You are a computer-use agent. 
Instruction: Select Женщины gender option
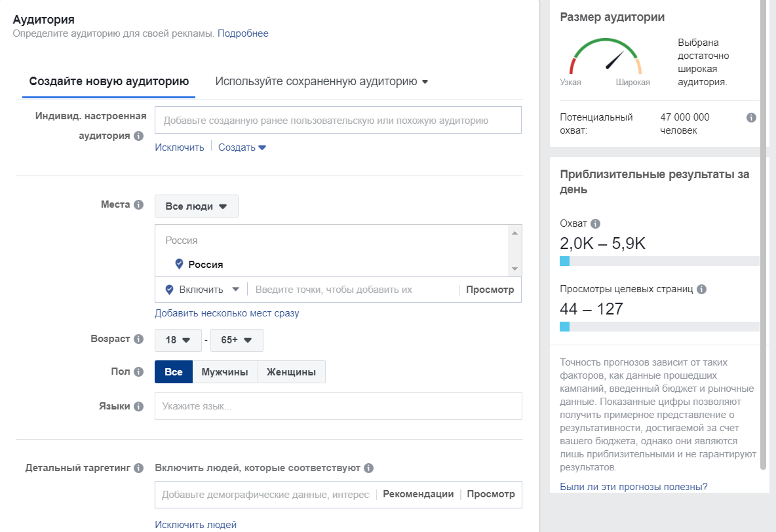[x=292, y=372]
